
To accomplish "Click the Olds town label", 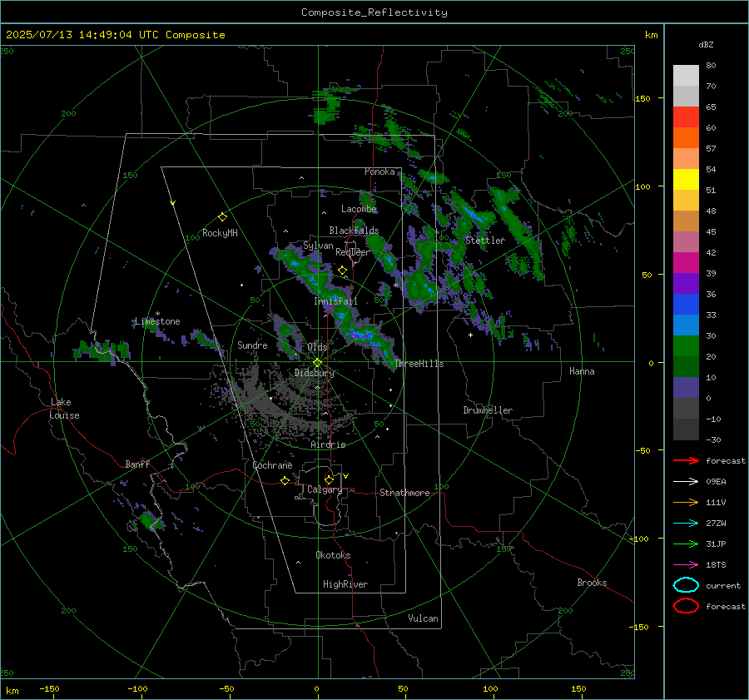I will click(x=317, y=347).
